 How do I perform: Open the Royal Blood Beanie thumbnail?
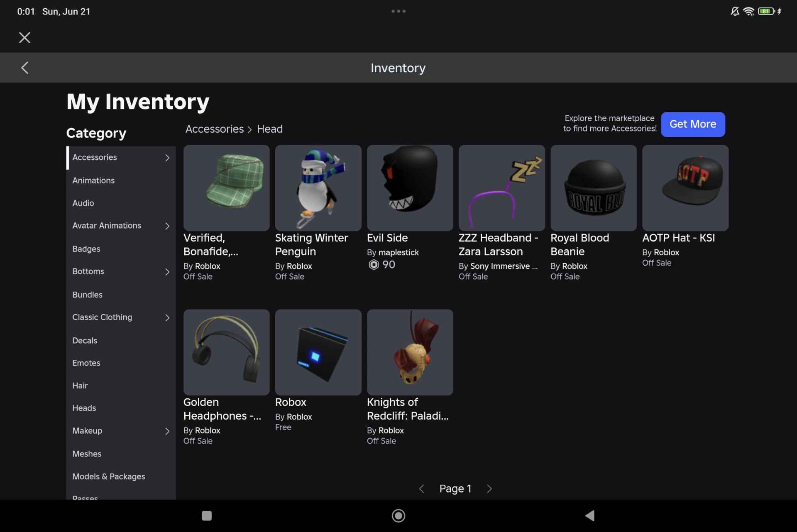[594, 188]
